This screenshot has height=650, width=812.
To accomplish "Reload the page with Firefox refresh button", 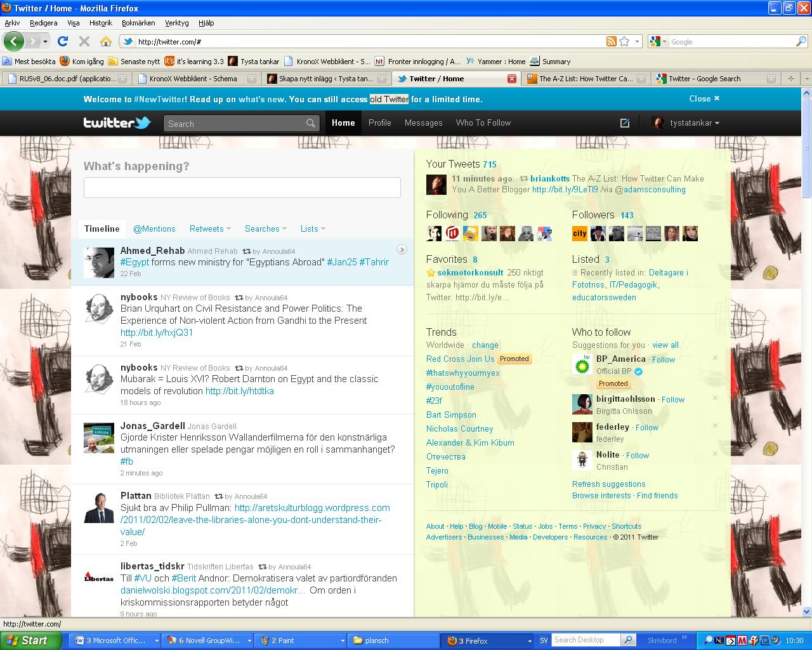I will click(x=62, y=41).
